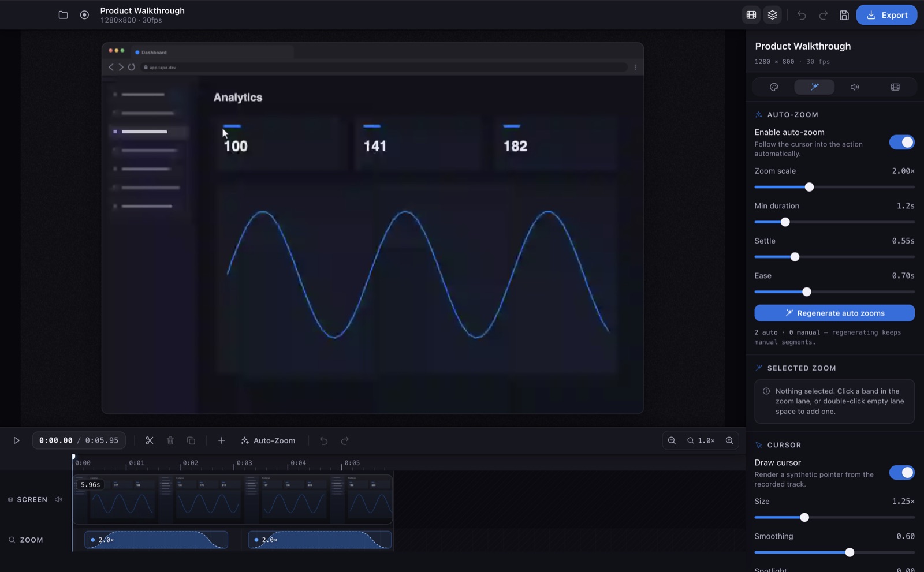Click the trash delete icon

pyautogui.click(x=170, y=440)
